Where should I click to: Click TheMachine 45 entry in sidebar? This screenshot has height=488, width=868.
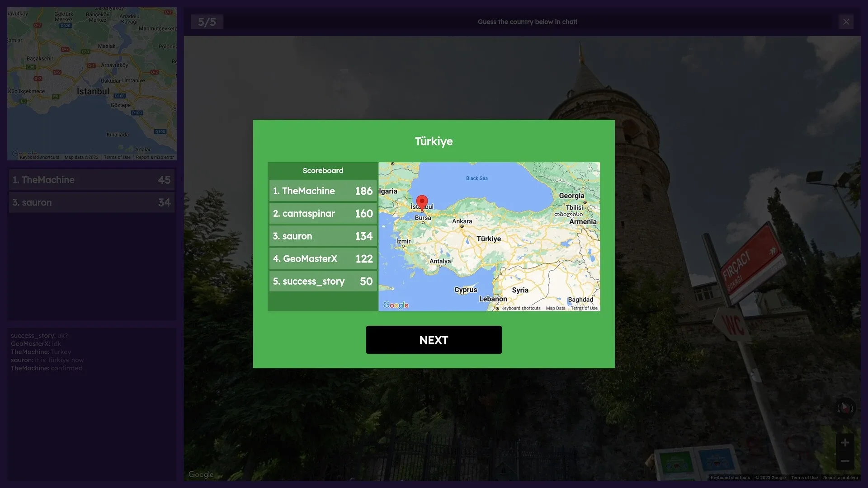pyautogui.click(x=92, y=180)
